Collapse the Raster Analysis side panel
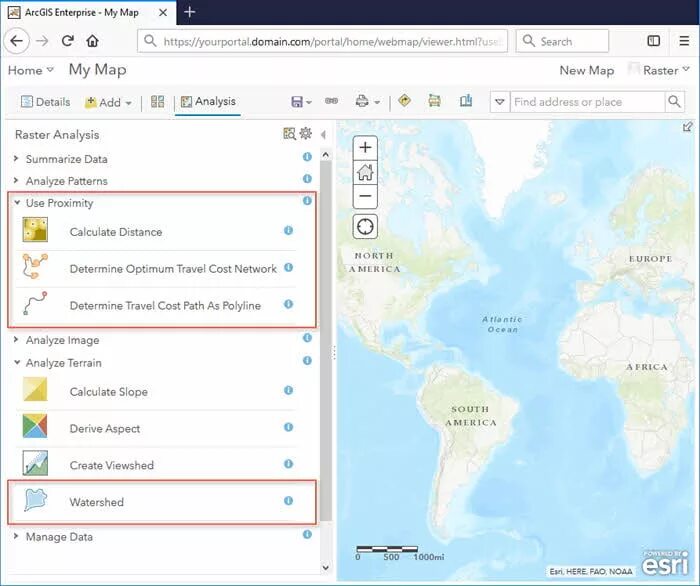 pos(324,134)
